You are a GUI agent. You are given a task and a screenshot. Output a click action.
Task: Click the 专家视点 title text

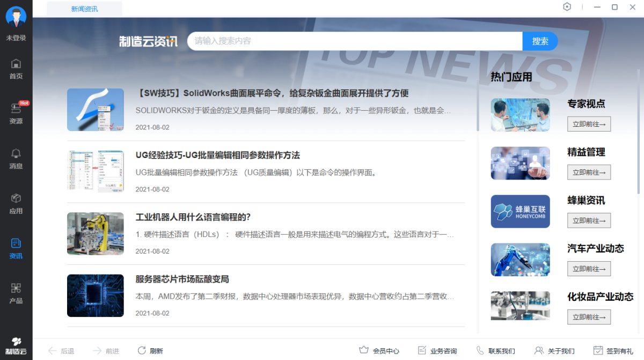pos(586,104)
